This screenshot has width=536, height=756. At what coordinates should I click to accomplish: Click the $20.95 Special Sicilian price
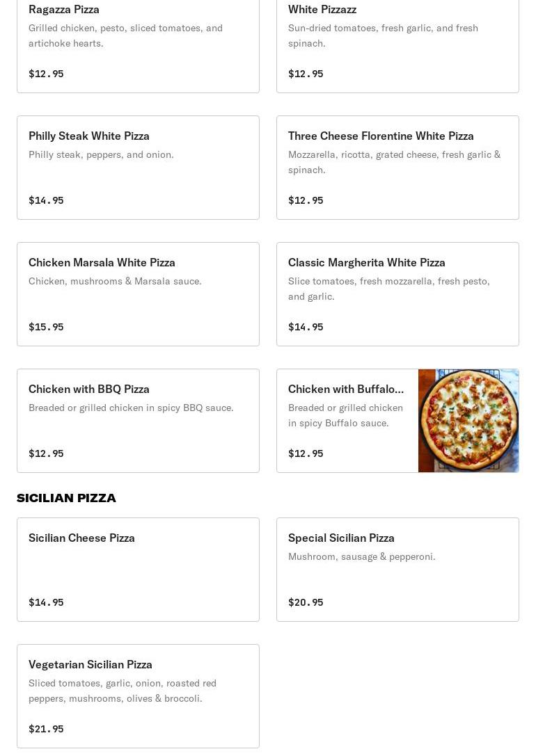(x=306, y=602)
